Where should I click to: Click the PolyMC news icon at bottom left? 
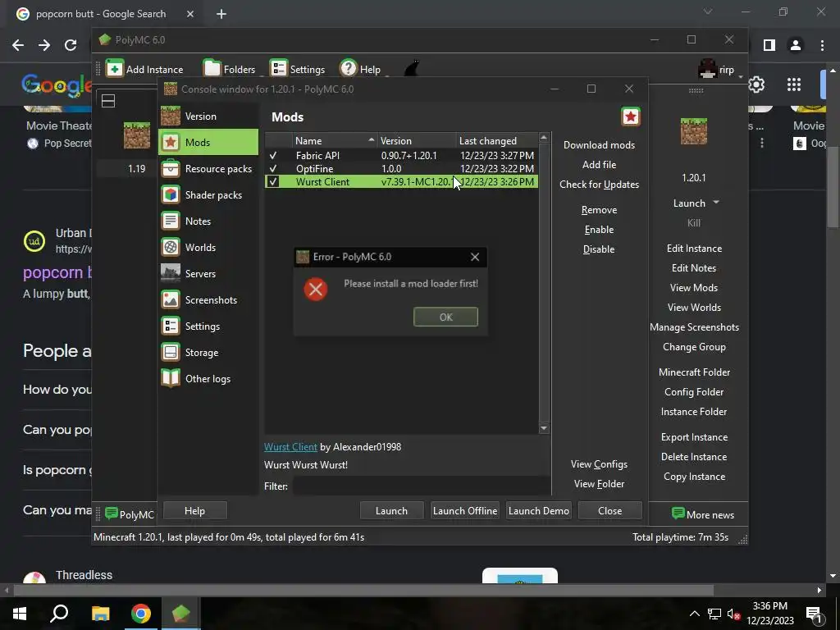point(112,514)
